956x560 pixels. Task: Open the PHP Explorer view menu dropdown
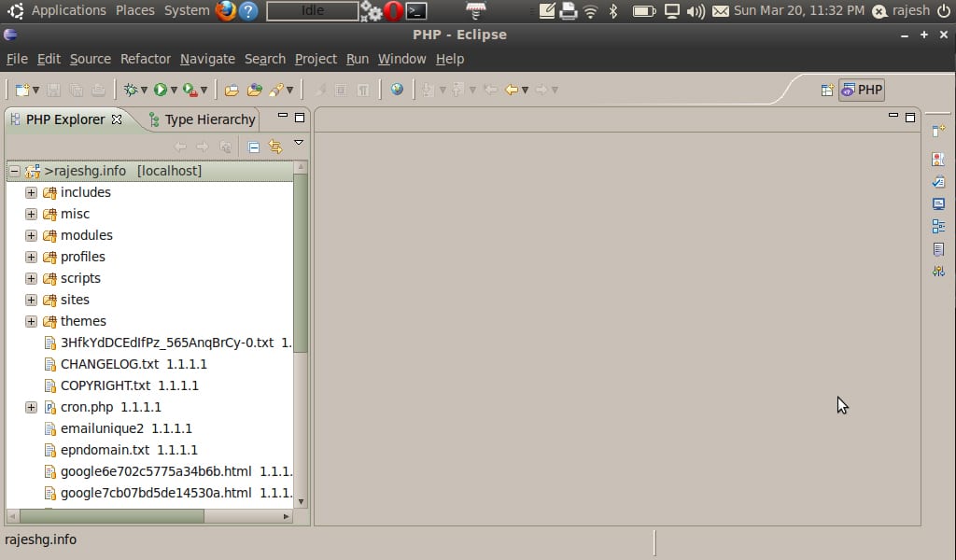click(x=299, y=144)
